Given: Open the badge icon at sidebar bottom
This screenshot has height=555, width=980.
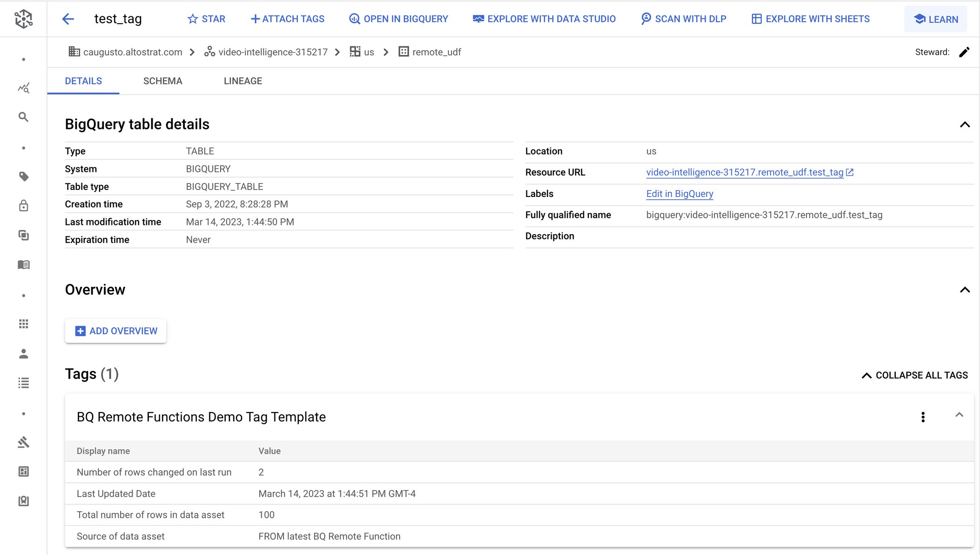Looking at the screenshot, I should pos(24,501).
